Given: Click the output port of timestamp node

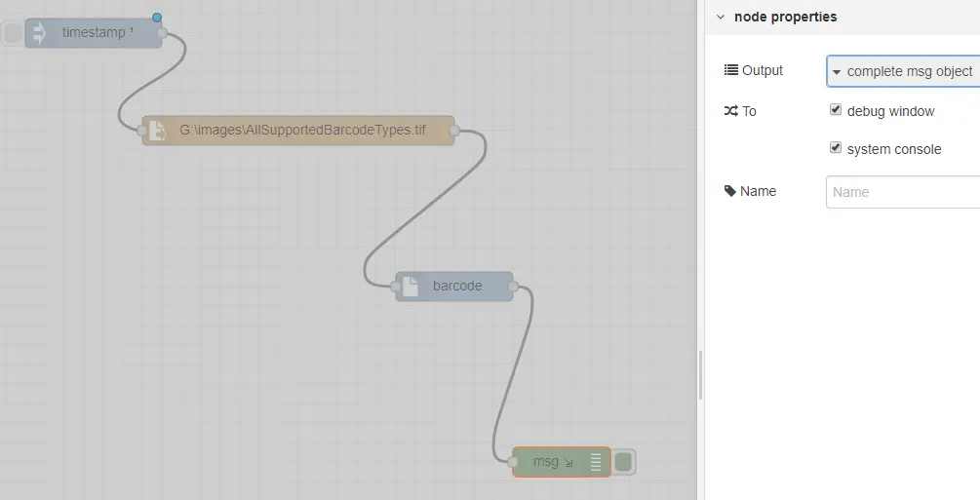Looking at the screenshot, I should point(162,33).
